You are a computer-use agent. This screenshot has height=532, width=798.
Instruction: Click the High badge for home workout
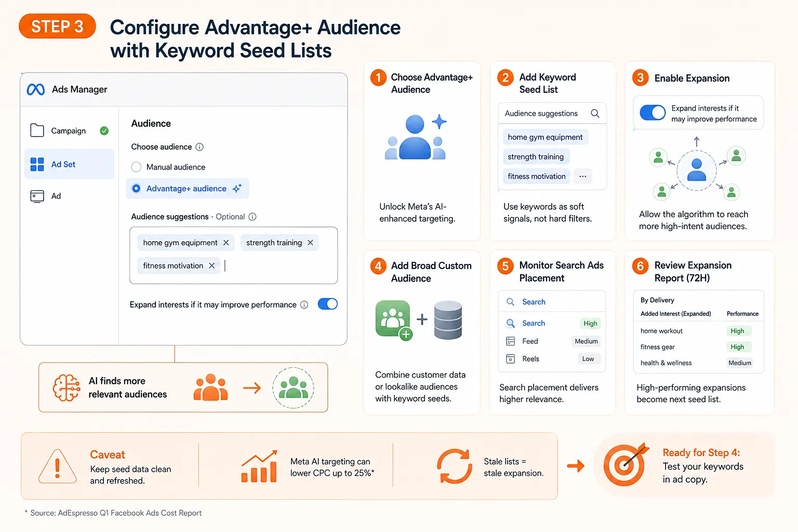(738, 331)
